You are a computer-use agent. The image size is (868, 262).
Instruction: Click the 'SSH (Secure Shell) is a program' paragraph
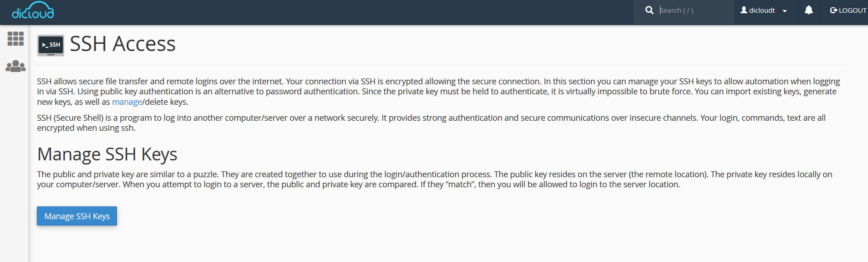click(x=431, y=123)
